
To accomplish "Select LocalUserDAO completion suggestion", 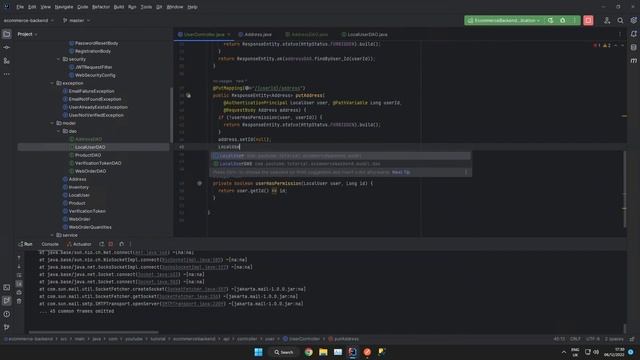I will click(340, 164).
